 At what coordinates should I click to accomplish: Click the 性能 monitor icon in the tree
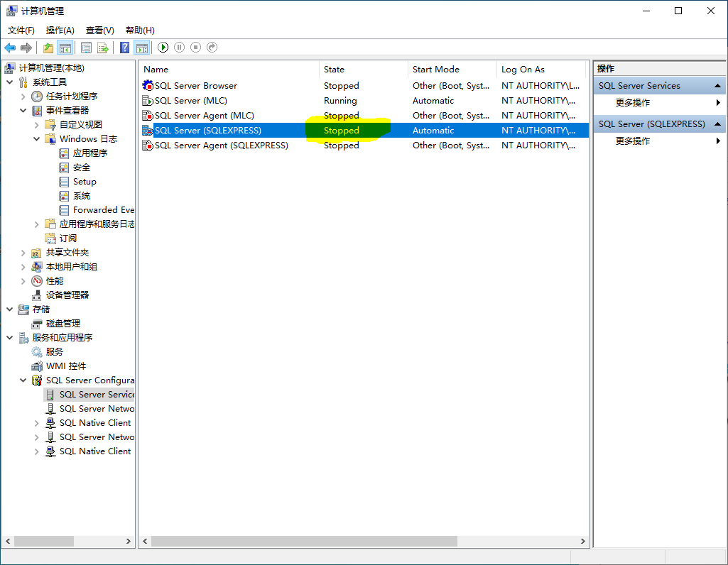(x=37, y=280)
